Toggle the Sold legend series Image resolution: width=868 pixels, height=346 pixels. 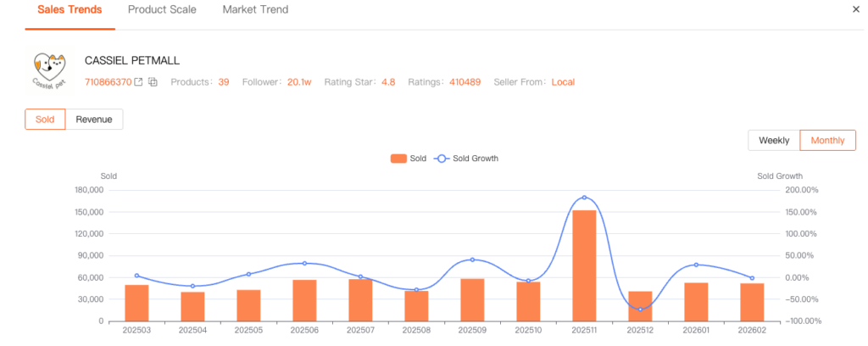point(408,159)
